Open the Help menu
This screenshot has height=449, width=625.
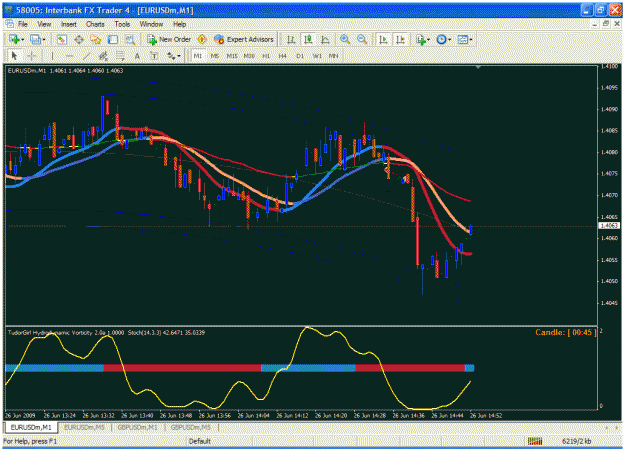(179, 24)
